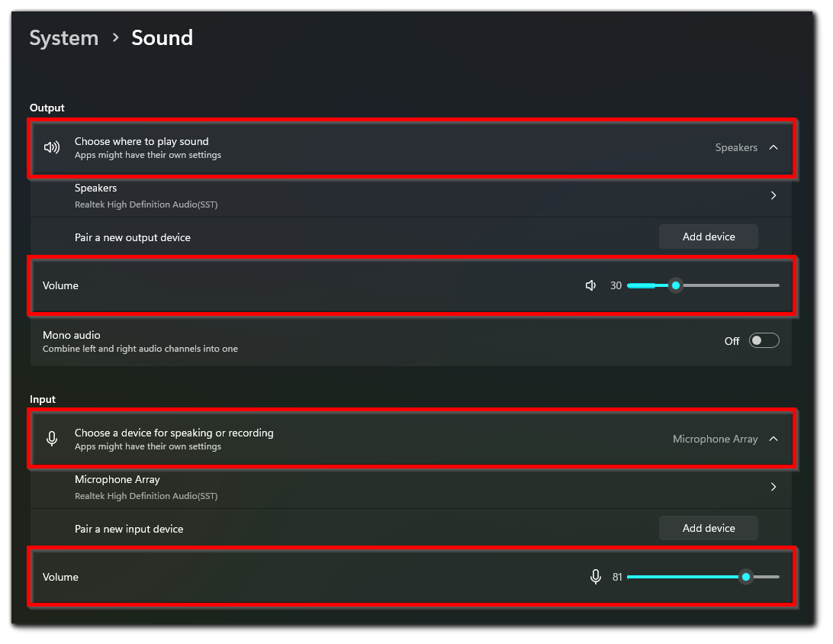Open Microphone Array device properties arrow
The width and height of the screenshot is (833, 644).
(x=773, y=487)
